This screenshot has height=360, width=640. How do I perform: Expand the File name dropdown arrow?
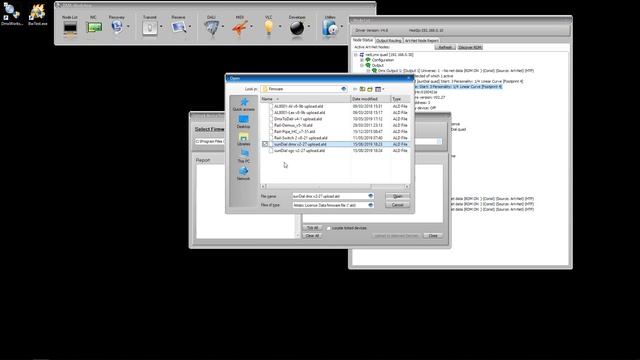tap(371, 196)
